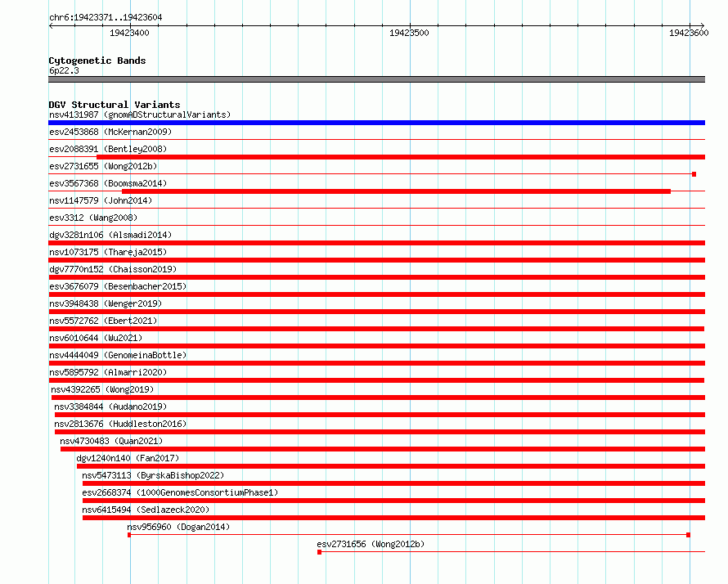The width and height of the screenshot is (728, 584).
Task: Open variant dgv7770n152 (Chaisson2019)
Action: (x=113, y=269)
